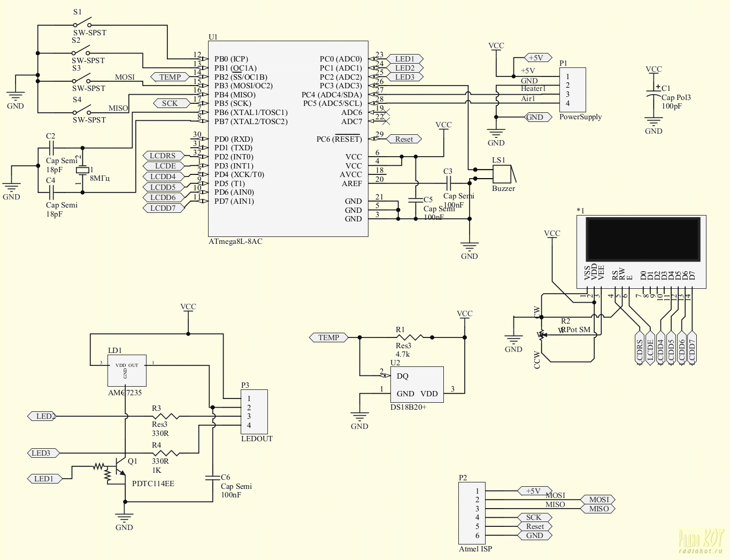The width and height of the screenshot is (730, 560).
Task: Click the PowerSupply connector P1
Action: pos(572,90)
